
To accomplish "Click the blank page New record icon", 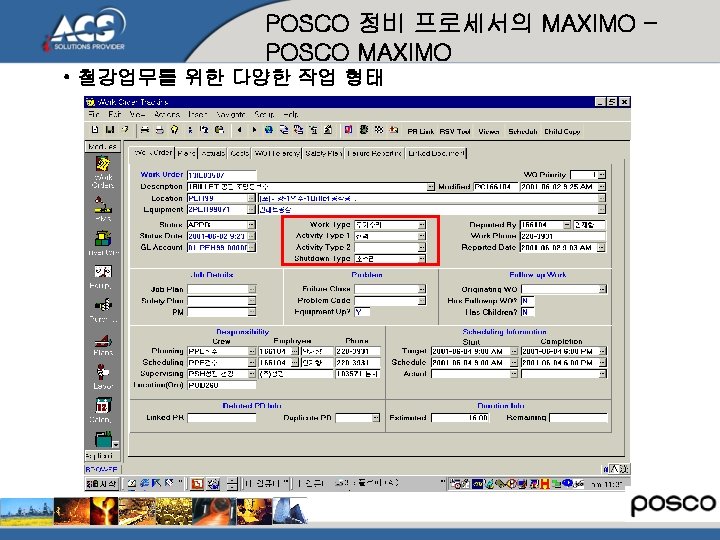I will [x=95, y=130].
